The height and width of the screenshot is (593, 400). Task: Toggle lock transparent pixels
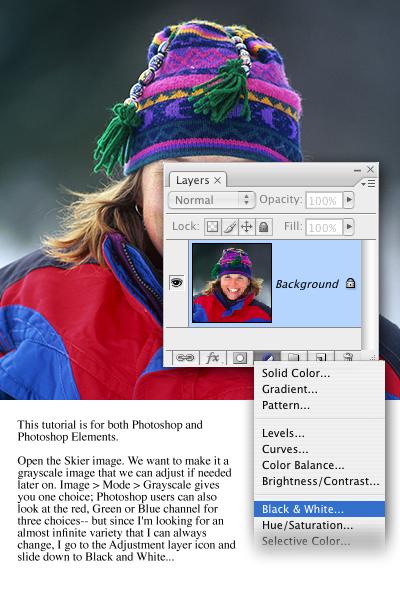pos(212,227)
